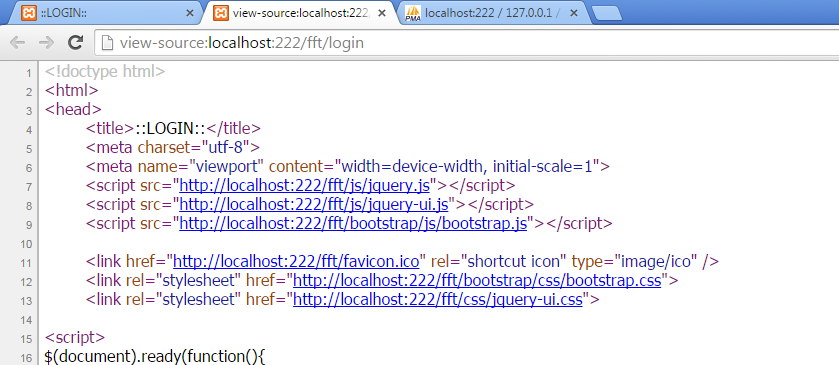Click line number 14 in the gutter
Image resolution: width=839 pixels, height=365 pixels.
coord(26,320)
